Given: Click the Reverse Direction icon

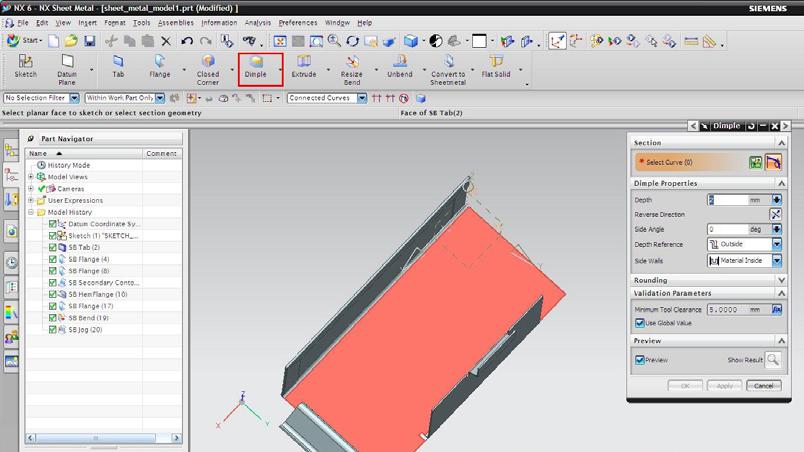Looking at the screenshot, I should [x=776, y=214].
